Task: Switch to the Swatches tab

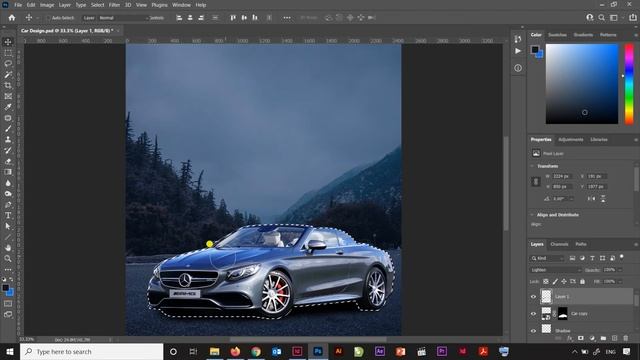Action: click(557, 35)
